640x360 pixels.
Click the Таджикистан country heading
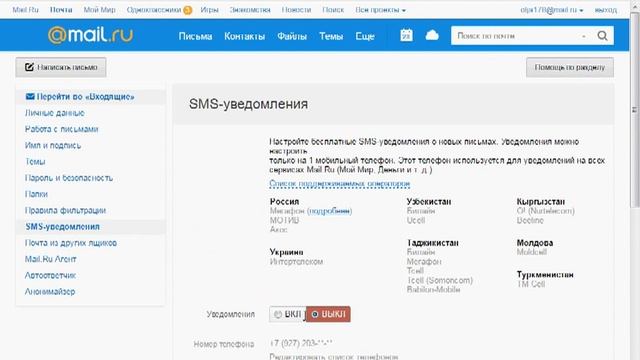433,243
